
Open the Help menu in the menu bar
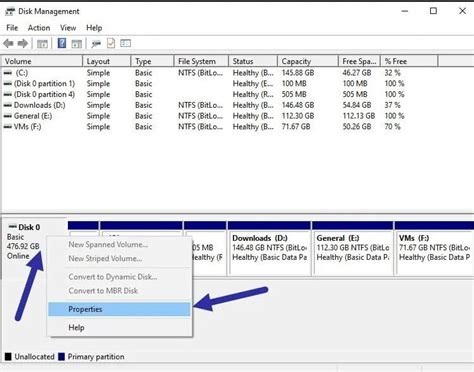[94, 28]
